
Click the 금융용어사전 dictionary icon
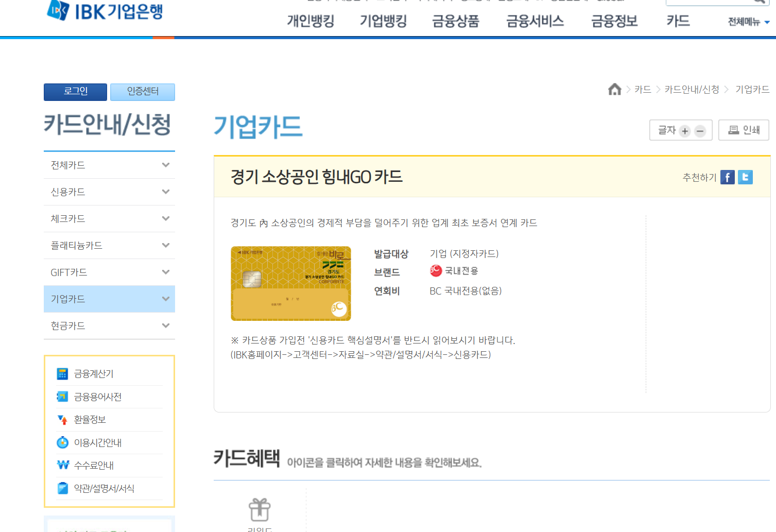[62, 397]
